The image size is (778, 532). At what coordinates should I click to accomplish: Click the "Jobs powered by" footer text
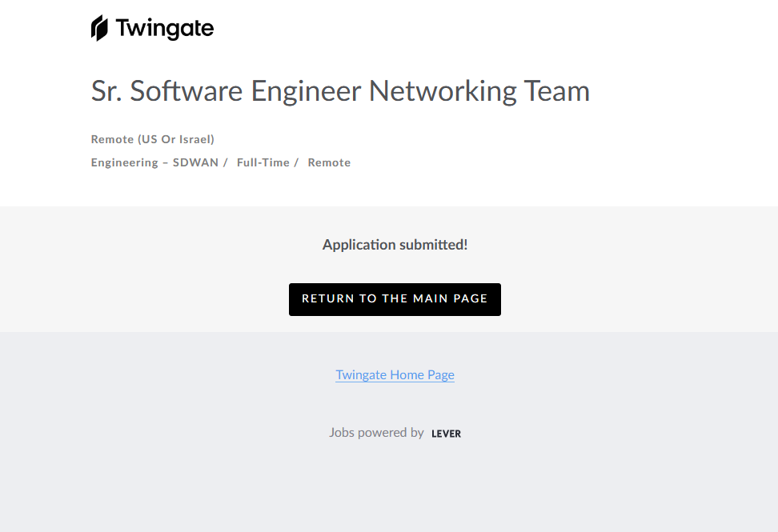coord(376,432)
